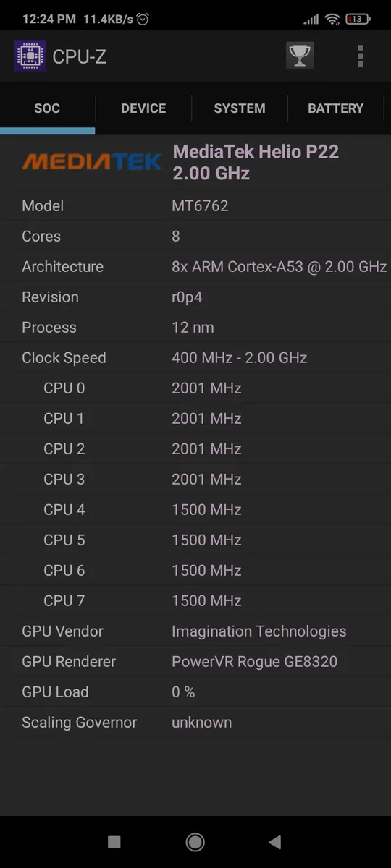Tap the Clock Speed row
The width and height of the screenshot is (391, 868).
[195, 358]
